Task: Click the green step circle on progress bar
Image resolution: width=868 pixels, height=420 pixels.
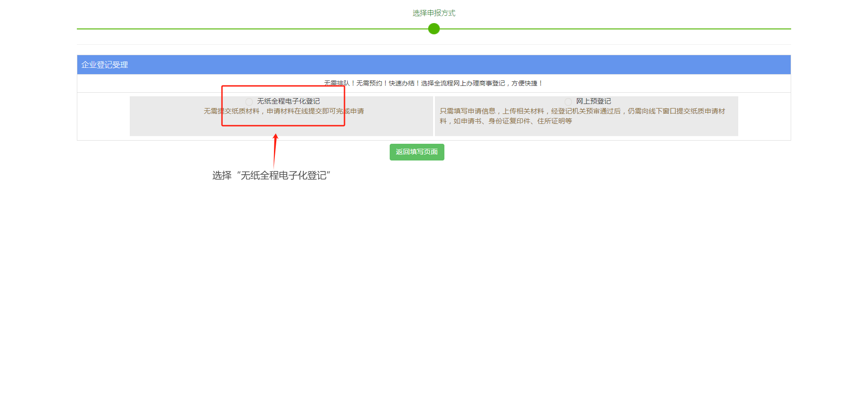Action: pos(434,29)
